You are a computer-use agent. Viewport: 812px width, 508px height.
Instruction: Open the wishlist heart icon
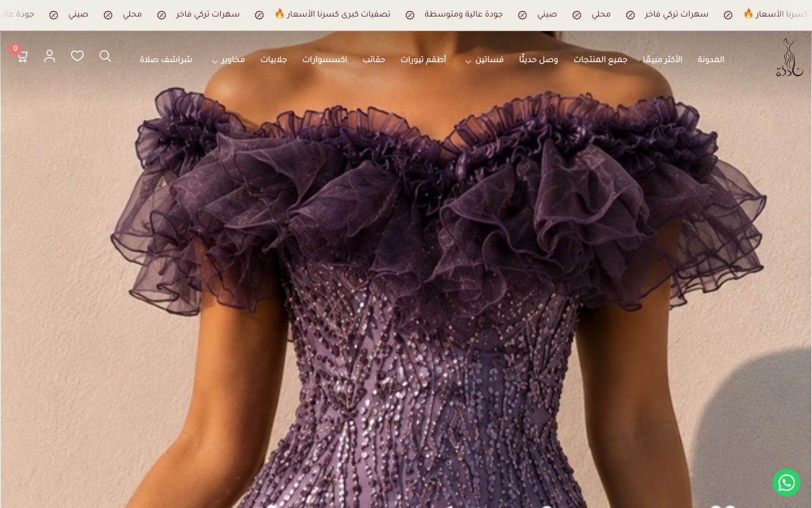click(x=77, y=56)
